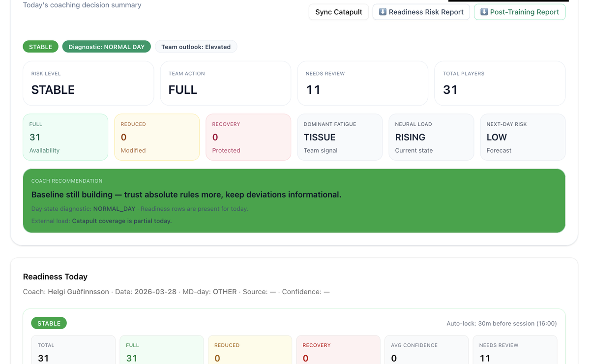Select the DOMINANT FATIGUE TISSUE signal card
The image size is (590, 364).
click(x=340, y=137)
